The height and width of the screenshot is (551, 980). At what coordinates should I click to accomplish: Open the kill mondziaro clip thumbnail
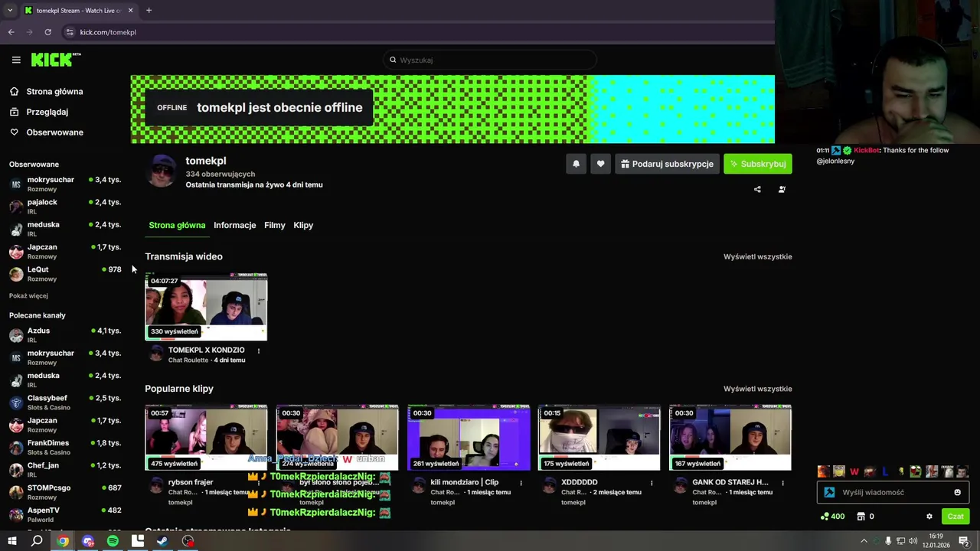click(469, 438)
